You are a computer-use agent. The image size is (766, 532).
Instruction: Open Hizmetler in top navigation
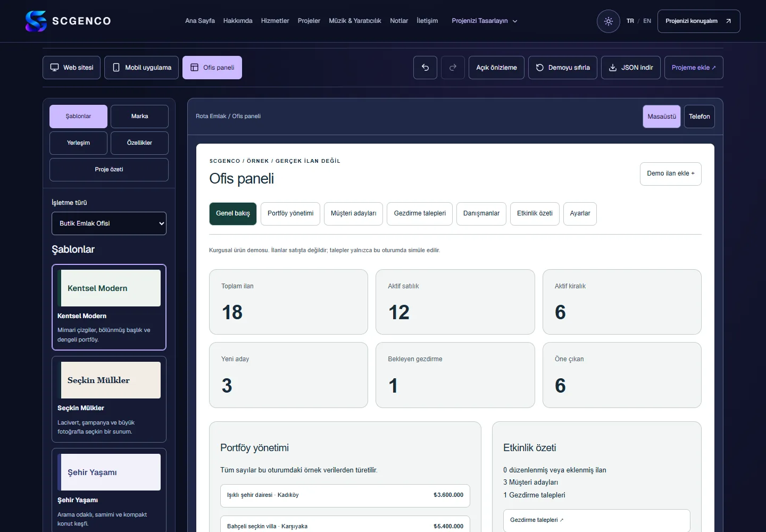275,21
